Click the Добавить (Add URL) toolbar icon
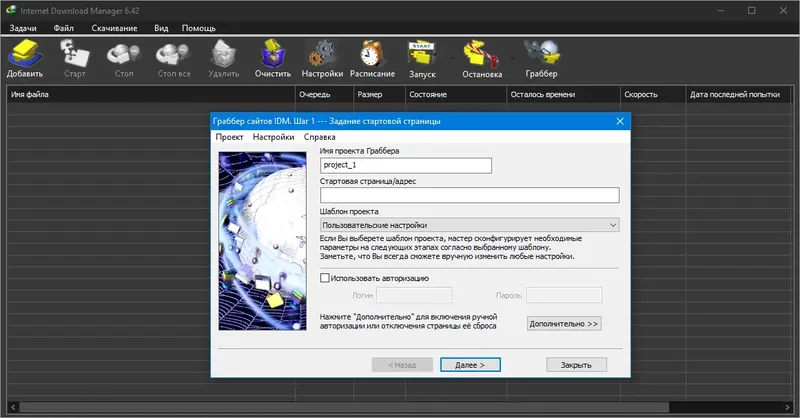The height and width of the screenshot is (418, 800). pos(24,54)
